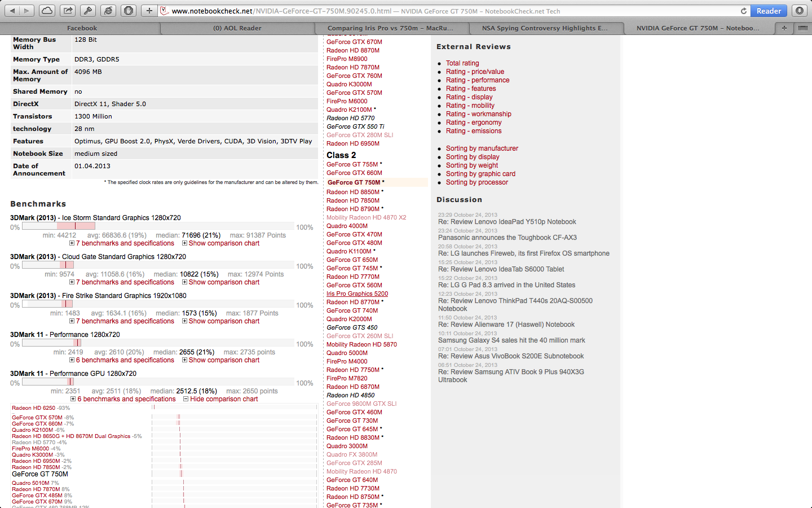The width and height of the screenshot is (812, 508).
Task: Click the key-shaped extension icon in toolbar
Action: pyautogui.click(x=88, y=11)
